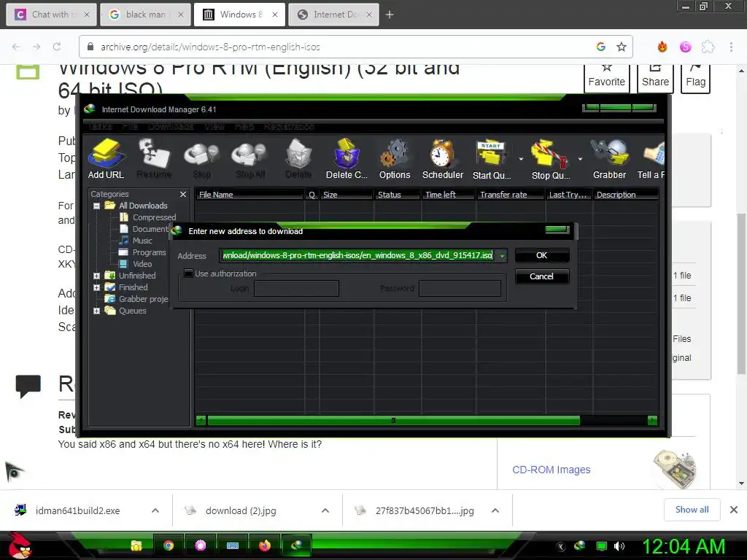This screenshot has height=560, width=747.
Task: Open the browser three-dot menu
Action: coord(731,47)
